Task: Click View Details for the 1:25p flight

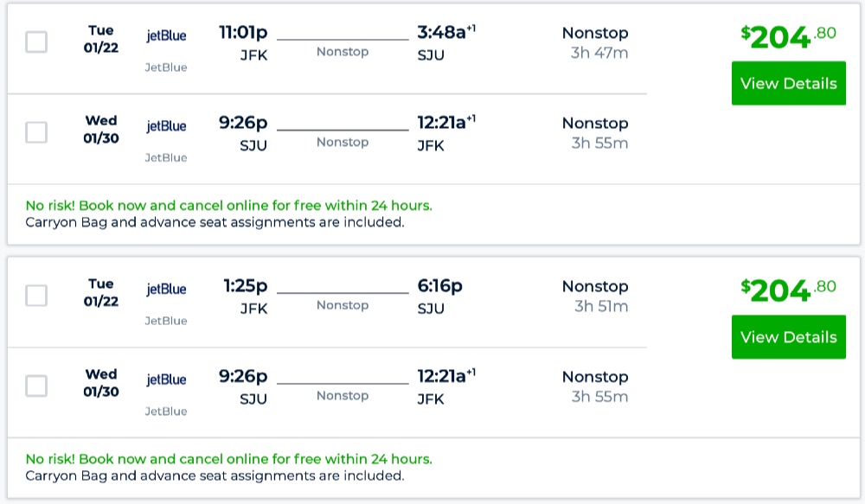Action: [788, 337]
